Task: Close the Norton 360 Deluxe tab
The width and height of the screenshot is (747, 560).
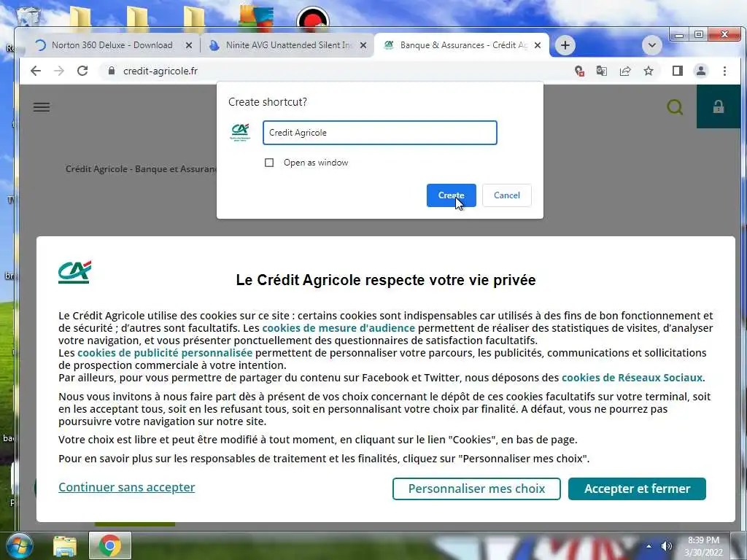Action: pos(189,45)
